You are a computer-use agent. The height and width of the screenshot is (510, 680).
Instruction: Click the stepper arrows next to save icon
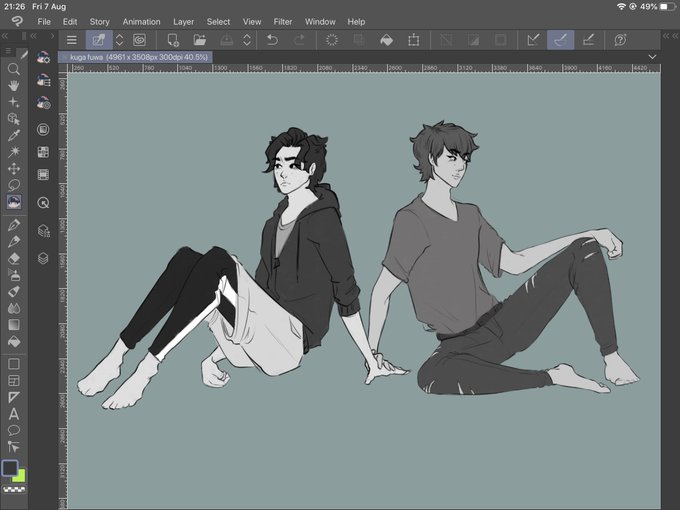click(247, 40)
